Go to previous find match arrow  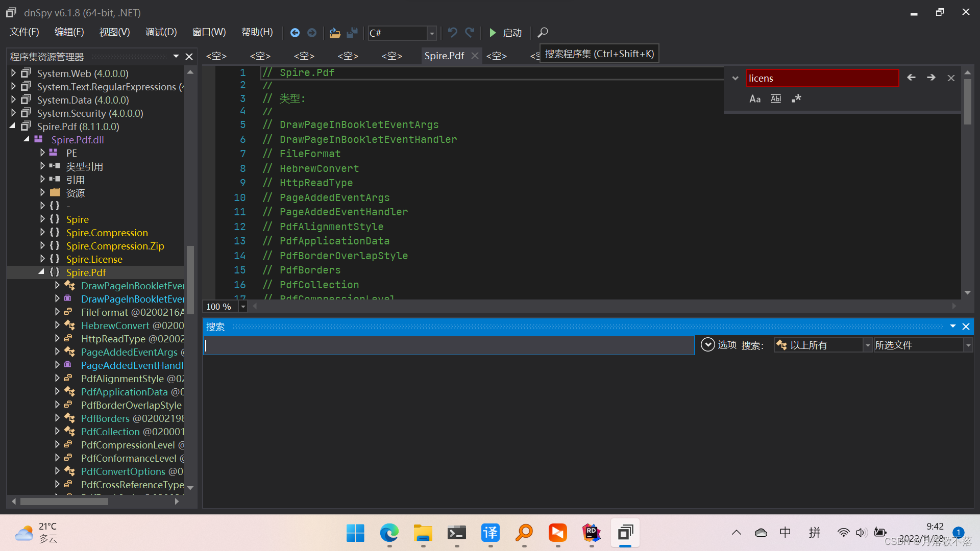click(911, 78)
